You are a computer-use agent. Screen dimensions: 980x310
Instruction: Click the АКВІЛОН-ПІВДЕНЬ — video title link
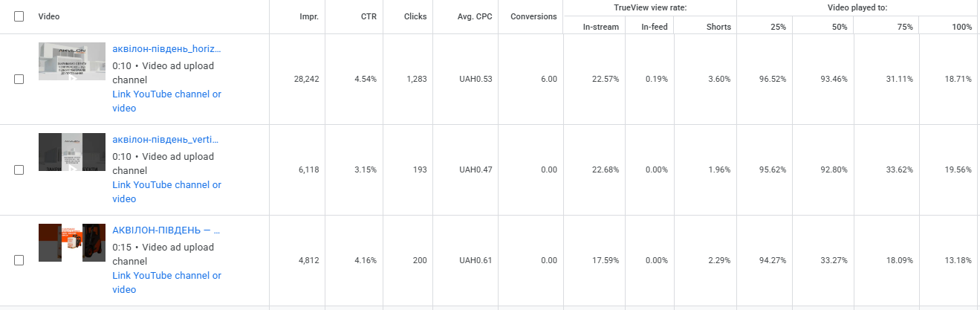(x=166, y=230)
